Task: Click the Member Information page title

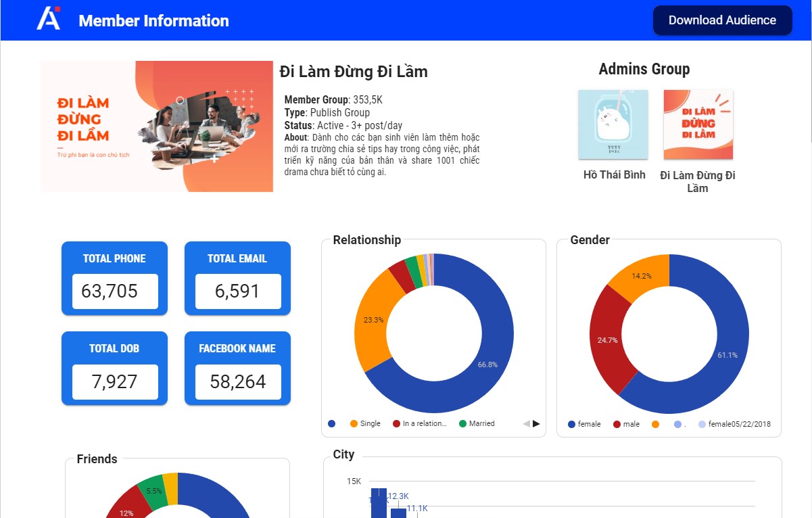Action: click(153, 21)
